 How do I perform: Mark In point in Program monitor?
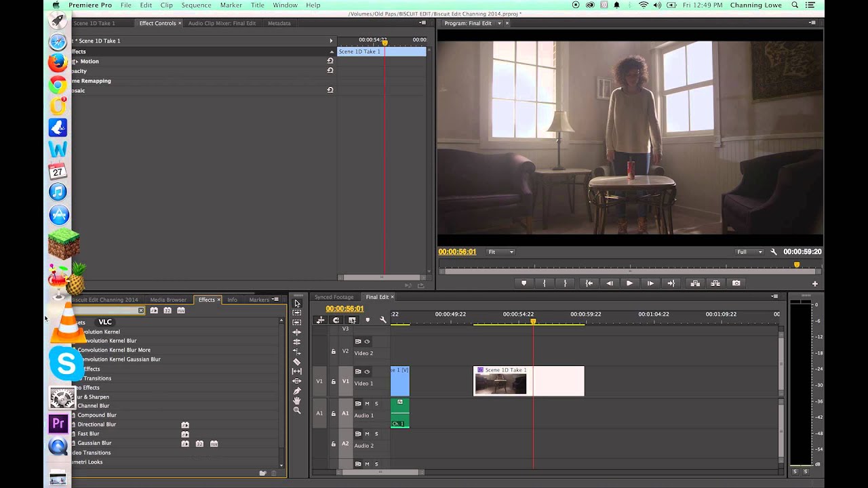(x=544, y=283)
